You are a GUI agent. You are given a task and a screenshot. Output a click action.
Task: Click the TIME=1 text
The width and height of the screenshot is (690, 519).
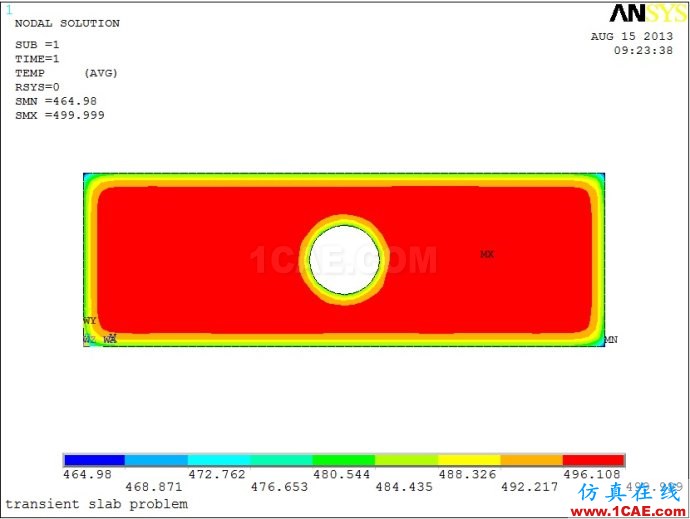coord(37,59)
